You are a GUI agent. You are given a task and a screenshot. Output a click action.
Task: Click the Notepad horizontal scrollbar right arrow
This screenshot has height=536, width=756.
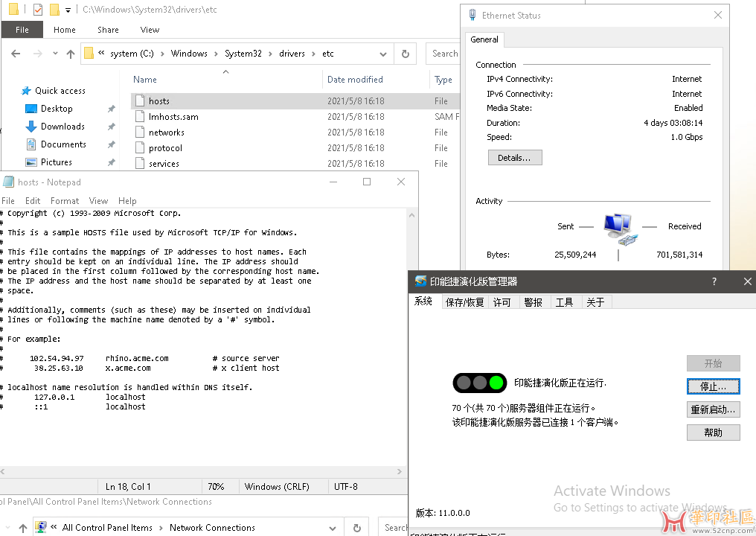pyautogui.click(x=400, y=471)
